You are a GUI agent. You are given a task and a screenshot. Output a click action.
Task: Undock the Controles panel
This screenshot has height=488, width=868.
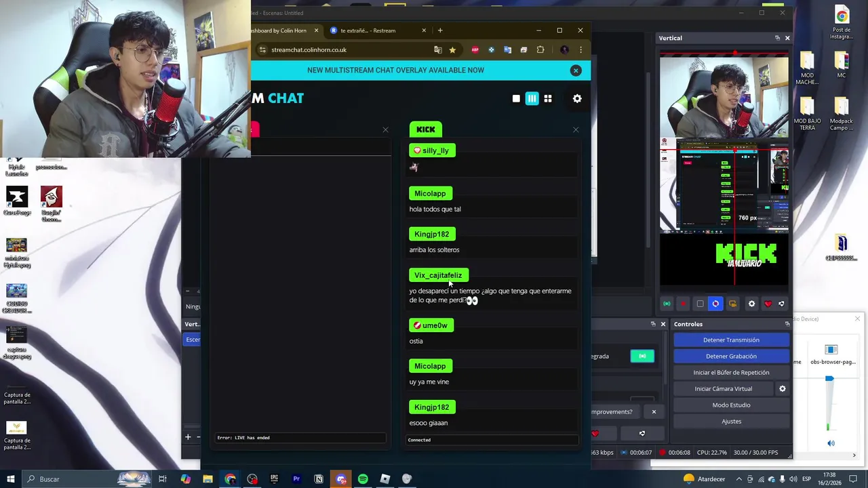[x=787, y=324]
